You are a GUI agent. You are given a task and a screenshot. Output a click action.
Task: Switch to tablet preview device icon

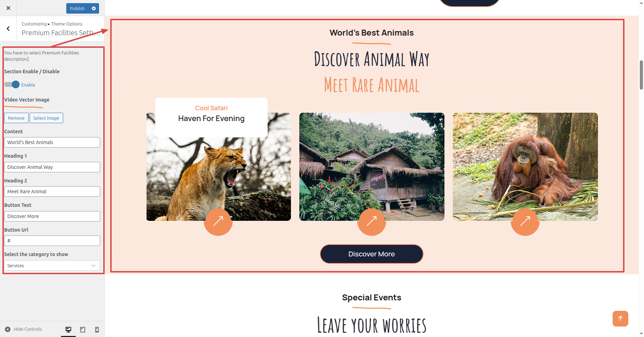83,329
